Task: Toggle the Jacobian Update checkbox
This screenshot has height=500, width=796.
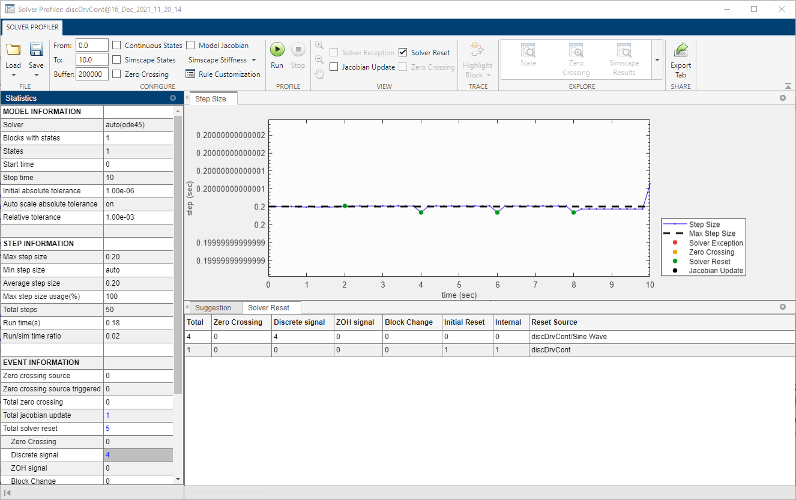Action: click(334, 67)
